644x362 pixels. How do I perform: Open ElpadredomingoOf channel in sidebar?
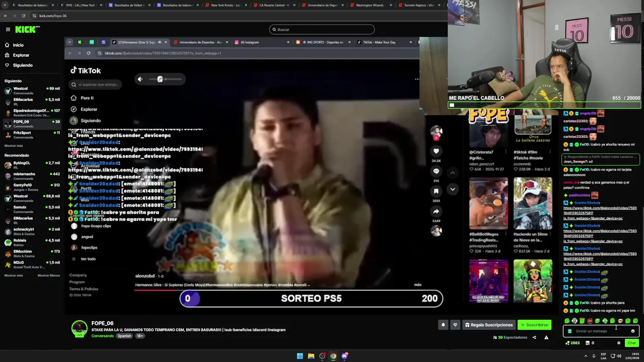point(32,113)
